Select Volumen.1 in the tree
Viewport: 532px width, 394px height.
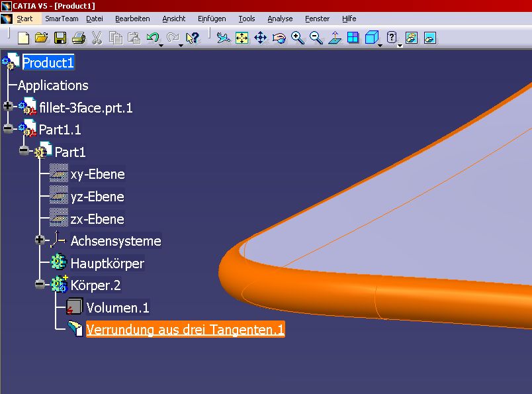coord(118,307)
